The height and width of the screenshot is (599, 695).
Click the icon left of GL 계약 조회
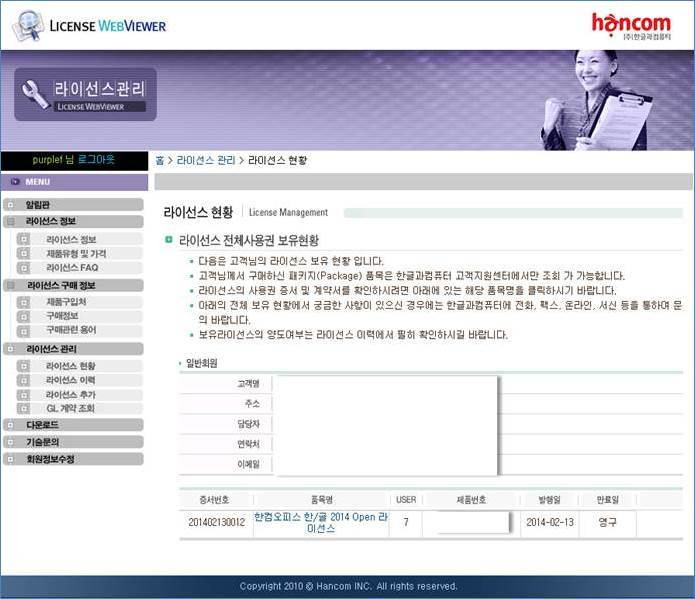23,408
